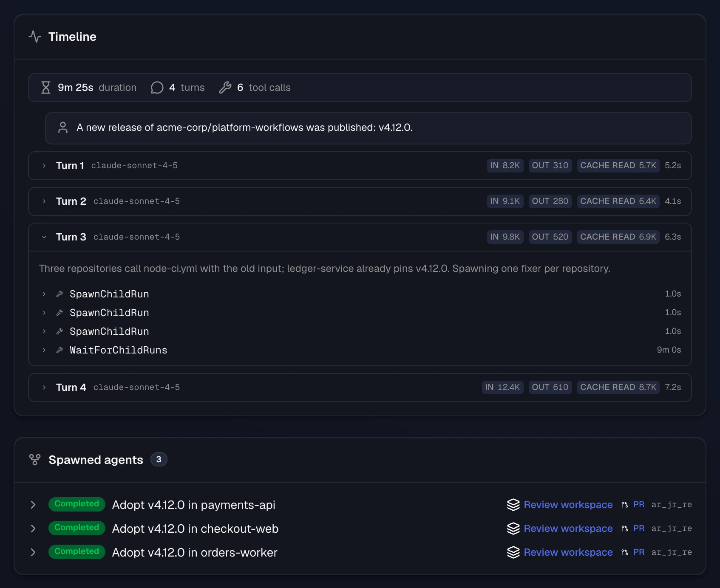The image size is (720, 588).
Task: Click the wrench tool calls icon
Action: 225,88
